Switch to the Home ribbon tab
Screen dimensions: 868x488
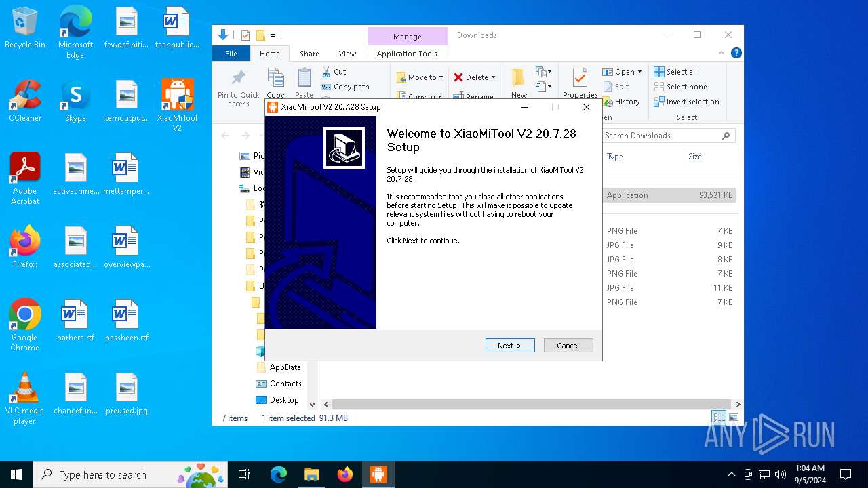pyautogui.click(x=269, y=54)
